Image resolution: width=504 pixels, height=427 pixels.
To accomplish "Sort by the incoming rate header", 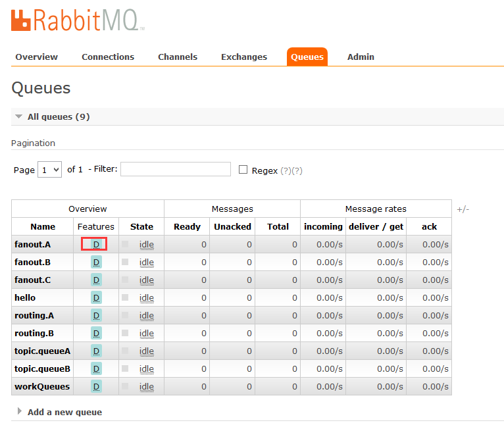I will pos(323,226).
